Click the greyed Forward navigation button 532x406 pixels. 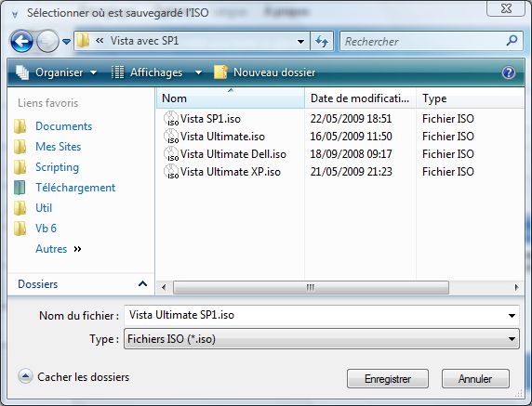coord(47,41)
